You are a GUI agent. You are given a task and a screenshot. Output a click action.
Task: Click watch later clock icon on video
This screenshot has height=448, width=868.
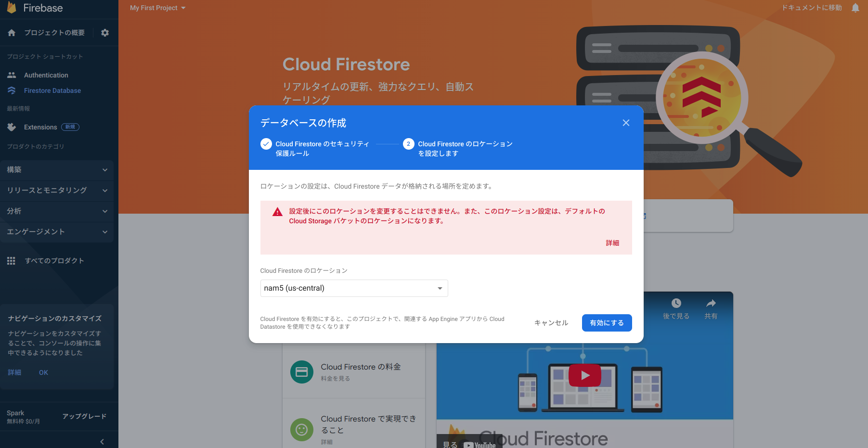click(x=676, y=303)
